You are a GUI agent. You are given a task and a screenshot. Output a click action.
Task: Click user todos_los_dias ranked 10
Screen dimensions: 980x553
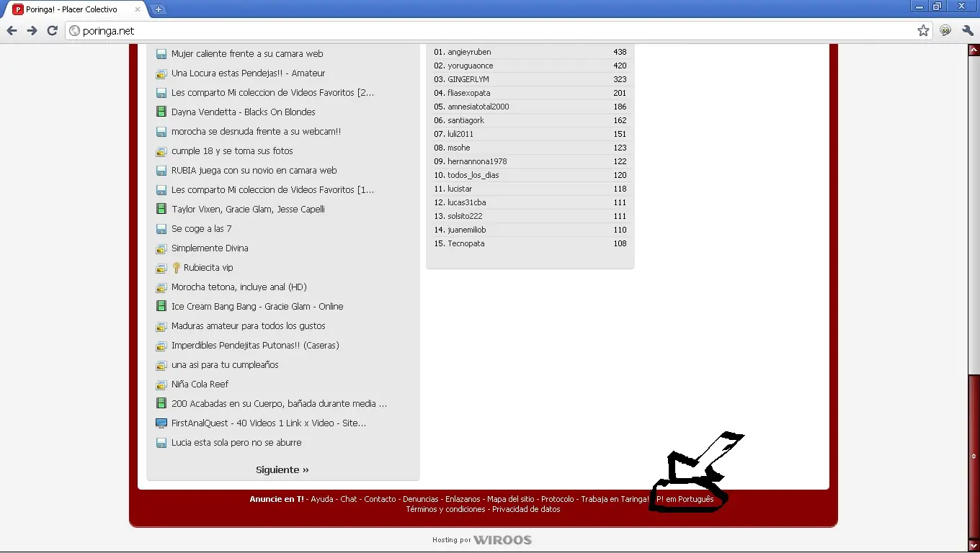[x=473, y=175]
